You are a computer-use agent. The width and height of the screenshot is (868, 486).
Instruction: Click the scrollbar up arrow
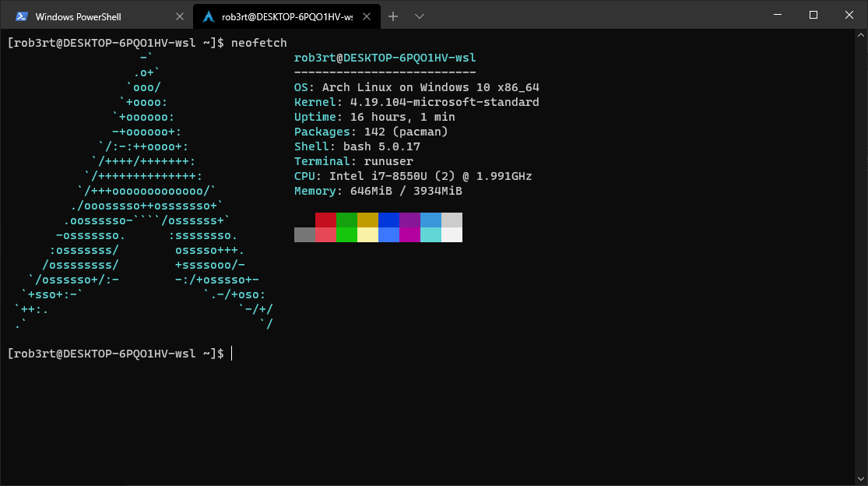861,35
